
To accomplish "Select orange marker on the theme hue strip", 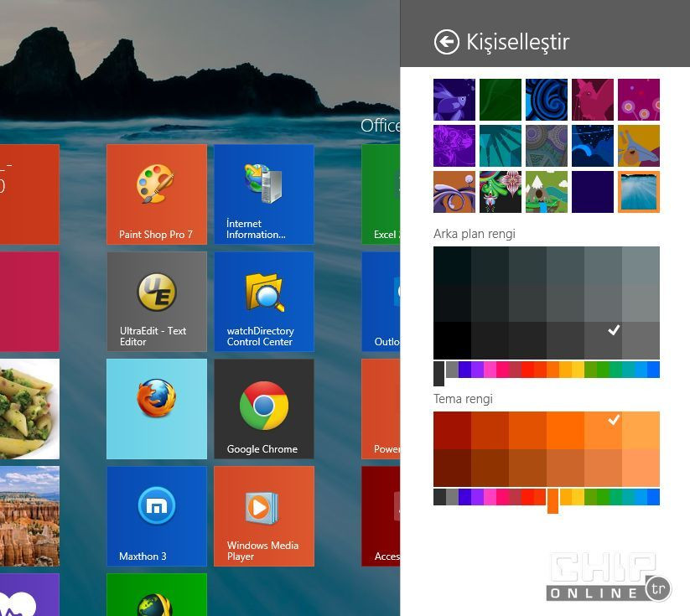I will pyautogui.click(x=553, y=500).
